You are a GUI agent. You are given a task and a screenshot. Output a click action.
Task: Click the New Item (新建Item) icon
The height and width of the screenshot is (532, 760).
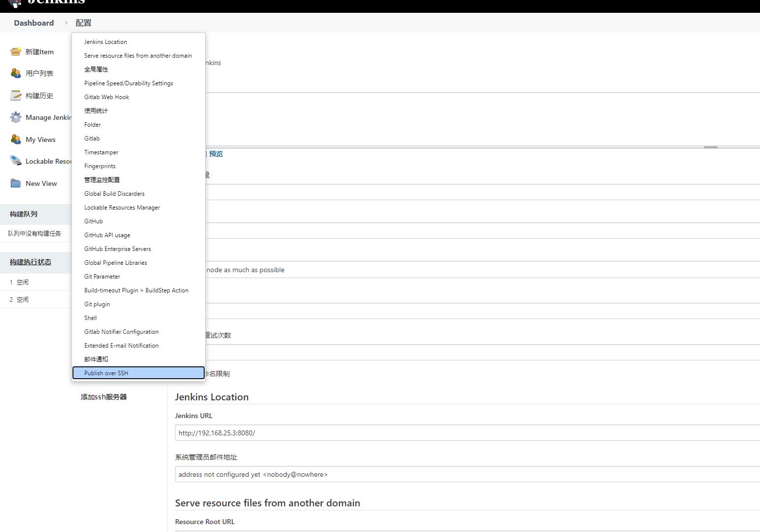[x=16, y=52]
